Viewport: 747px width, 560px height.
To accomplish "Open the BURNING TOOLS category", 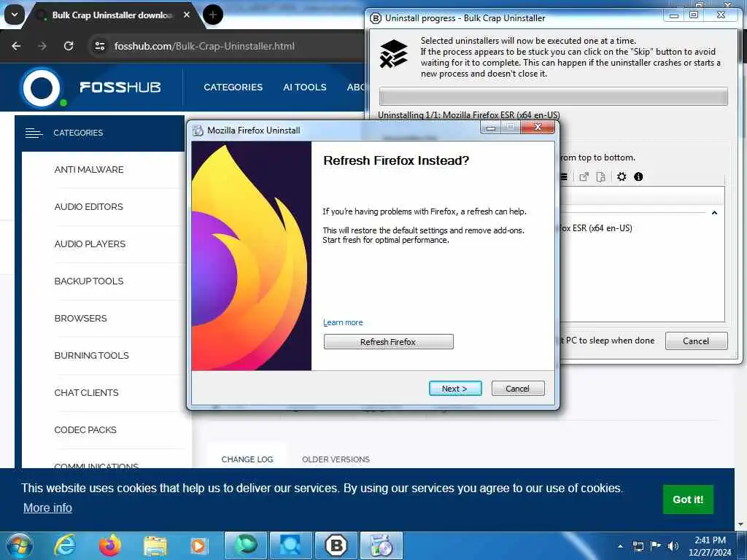I will point(91,355).
